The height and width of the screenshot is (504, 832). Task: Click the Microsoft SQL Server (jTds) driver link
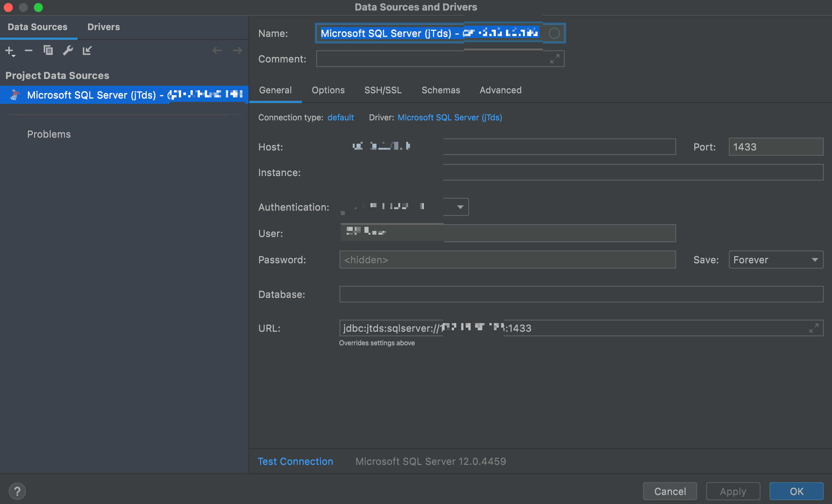(x=450, y=117)
